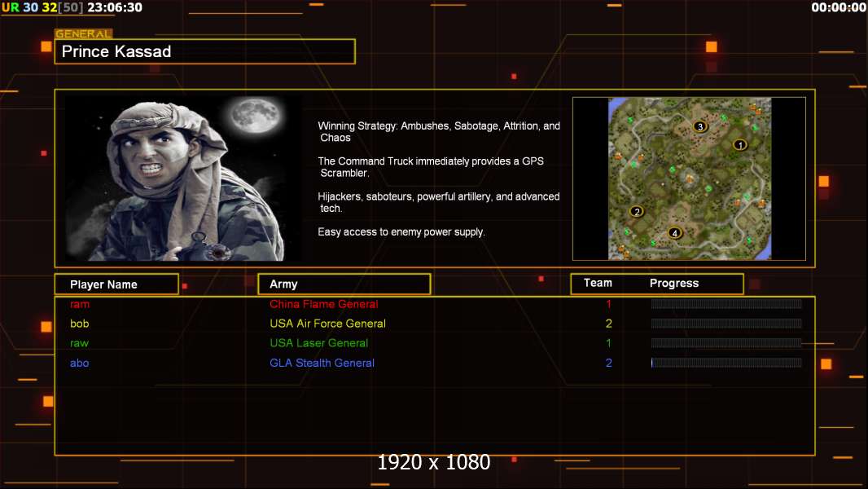The height and width of the screenshot is (489, 868).
Task: Select start position 4 on the map
Action: tap(674, 233)
